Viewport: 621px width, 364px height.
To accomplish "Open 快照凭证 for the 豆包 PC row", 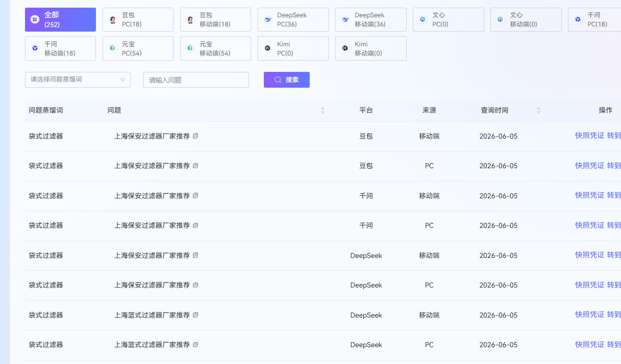I will click(x=589, y=166).
